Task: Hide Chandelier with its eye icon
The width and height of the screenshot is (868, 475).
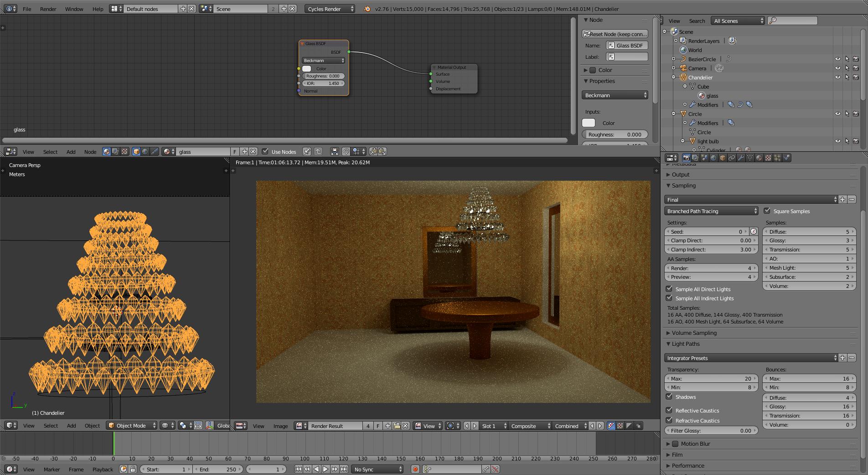Action: (x=838, y=77)
